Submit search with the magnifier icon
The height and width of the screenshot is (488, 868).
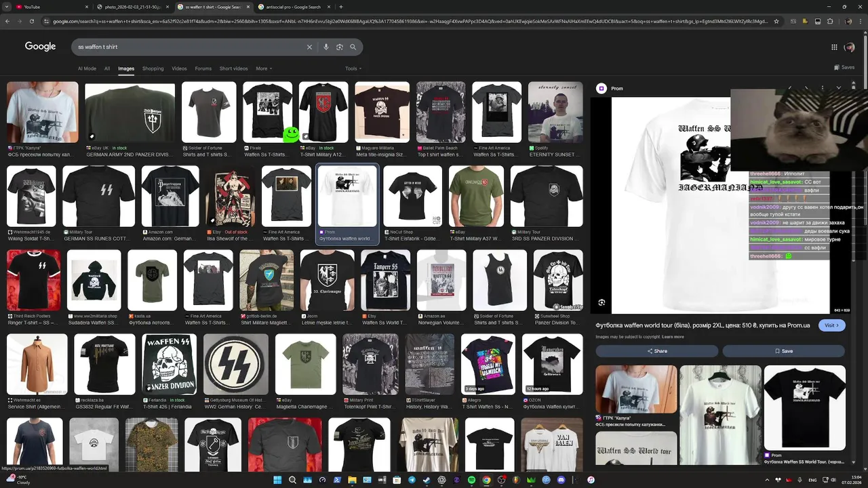[353, 47]
